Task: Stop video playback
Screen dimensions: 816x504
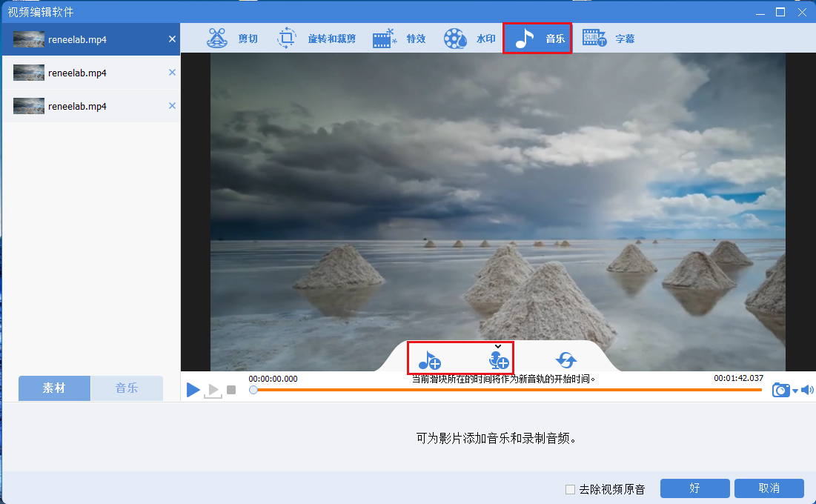Action: point(231,389)
